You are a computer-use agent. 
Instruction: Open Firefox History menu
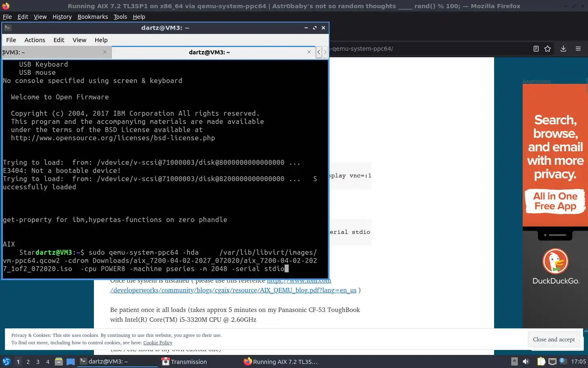62,17
